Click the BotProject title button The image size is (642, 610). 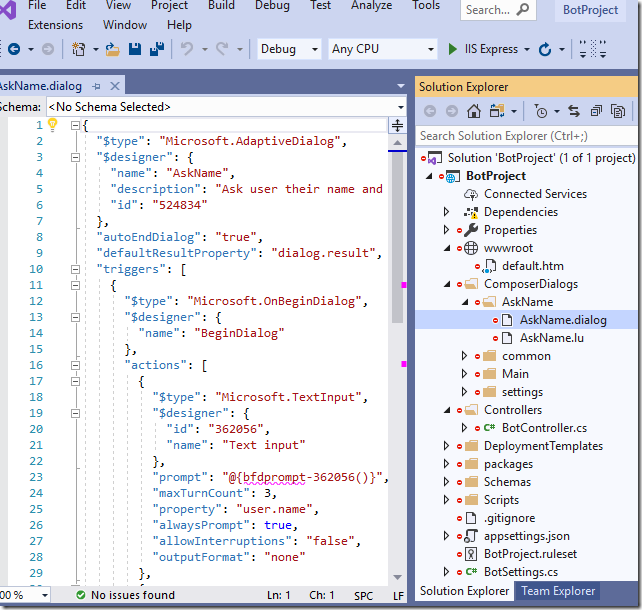pyautogui.click(x=590, y=10)
